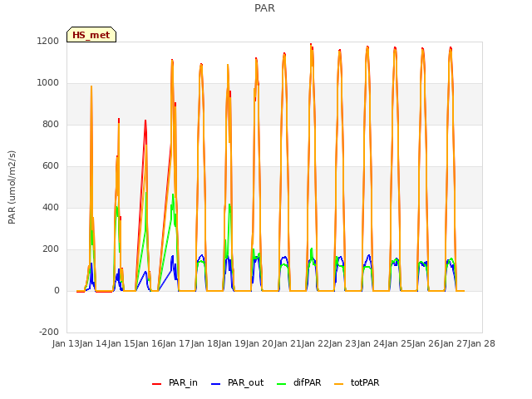532x399 pixels.
Task: Click the 200 y-axis tick label
Action: click(x=51, y=249)
